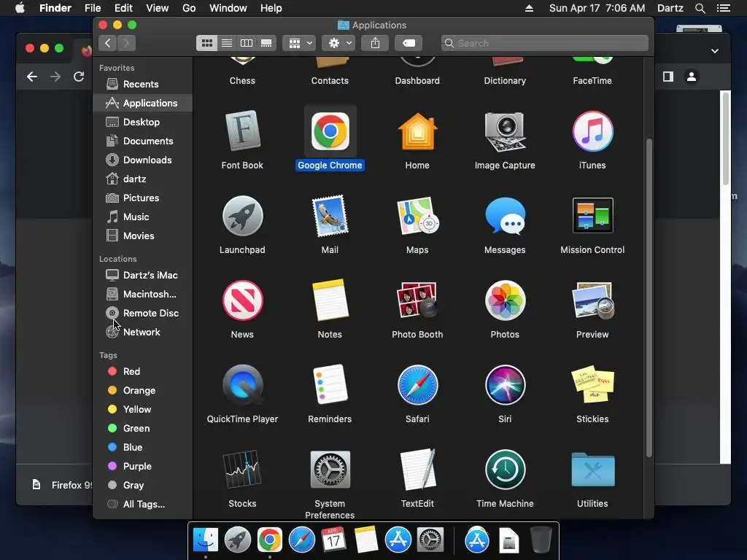This screenshot has height=560, width=747.
Task: Select the Siri app icon
Action: pos(505,385)
